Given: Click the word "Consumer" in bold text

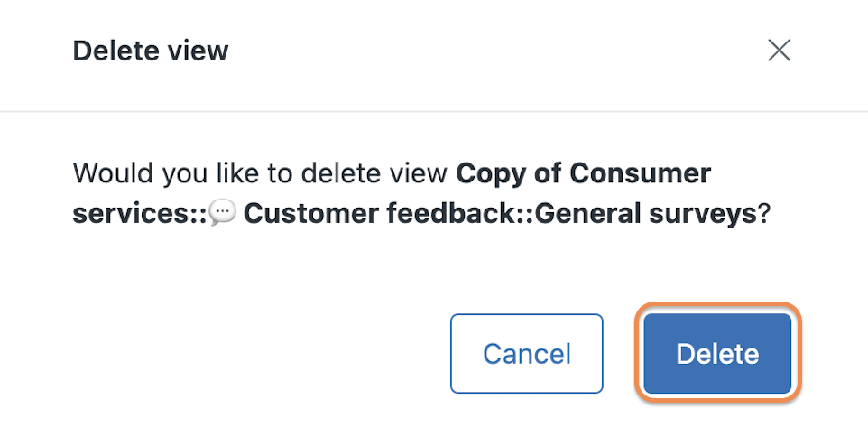Looking at the screenshot, I should [x=641, y=172].
